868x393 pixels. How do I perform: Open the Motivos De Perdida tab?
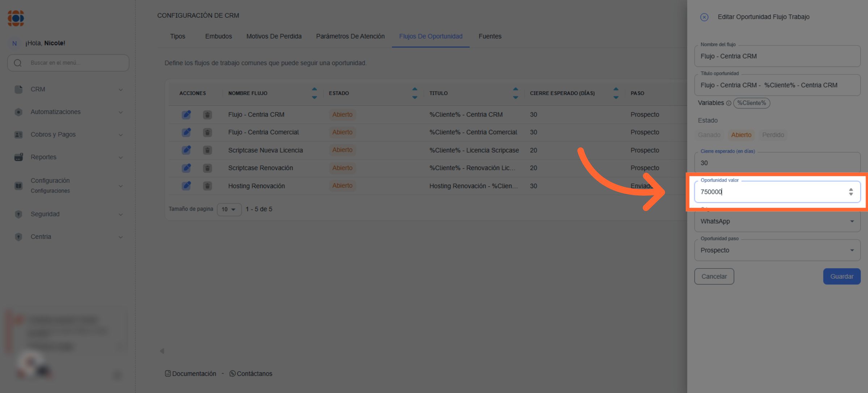274,37
